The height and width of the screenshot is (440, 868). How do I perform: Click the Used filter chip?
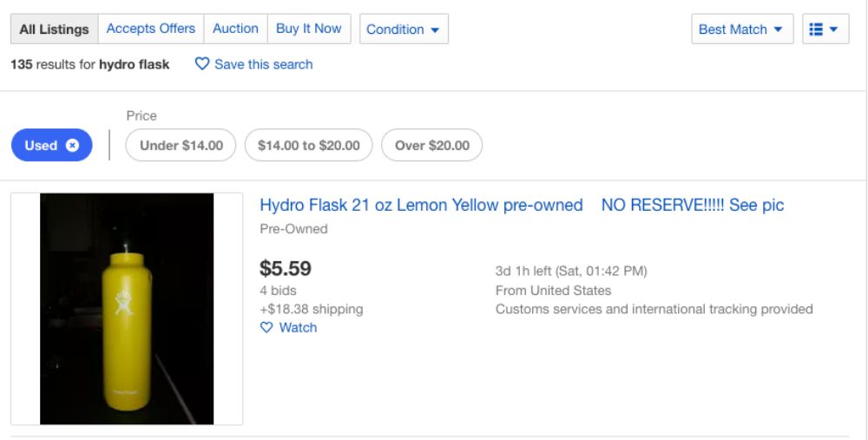click(x=51, y=145)
